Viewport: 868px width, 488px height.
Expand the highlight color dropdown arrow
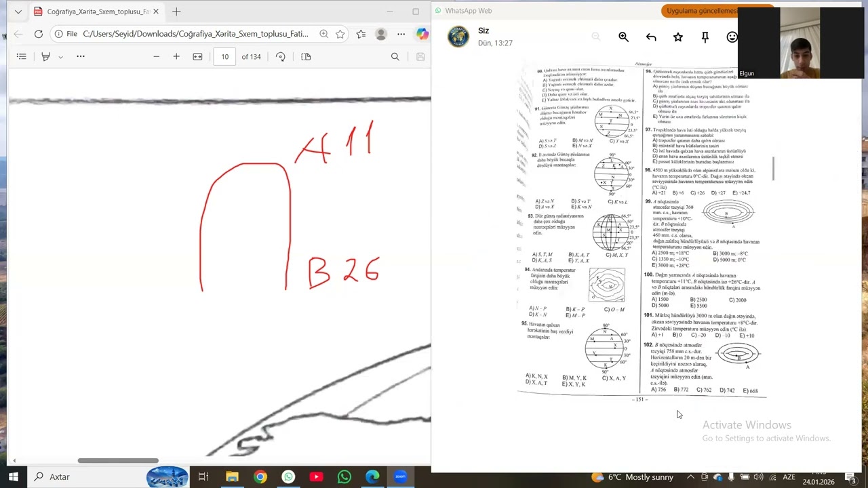pos(60,57)
